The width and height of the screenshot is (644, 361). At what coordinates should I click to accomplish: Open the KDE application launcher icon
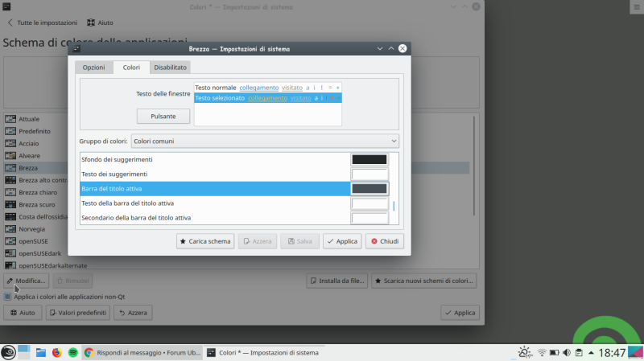pos(8,352)
